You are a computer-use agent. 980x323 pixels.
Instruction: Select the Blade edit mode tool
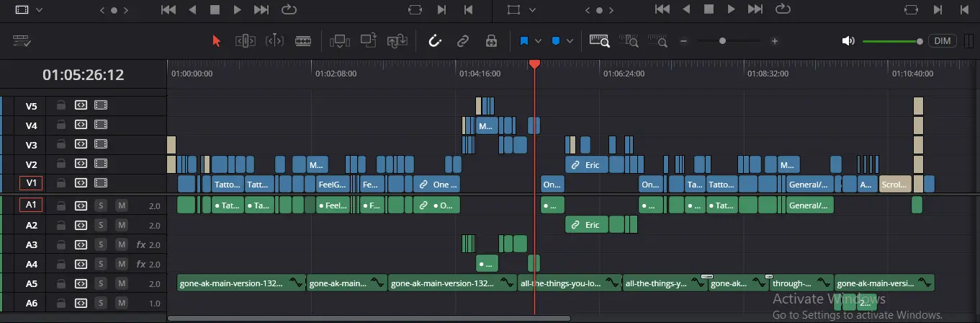305,41
